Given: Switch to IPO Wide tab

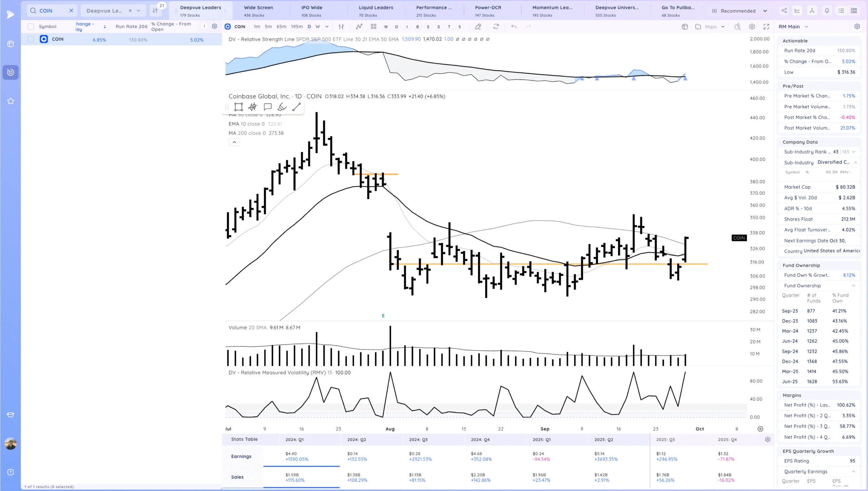Looking at the screenshot, I should tap(319, 11).
